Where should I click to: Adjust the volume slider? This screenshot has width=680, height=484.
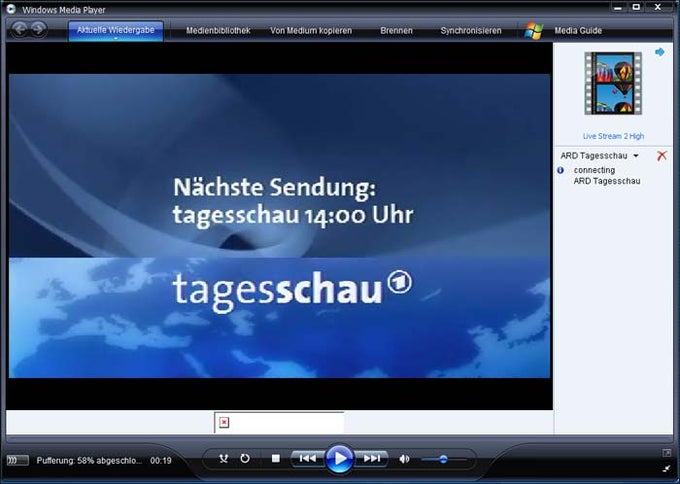444,459
